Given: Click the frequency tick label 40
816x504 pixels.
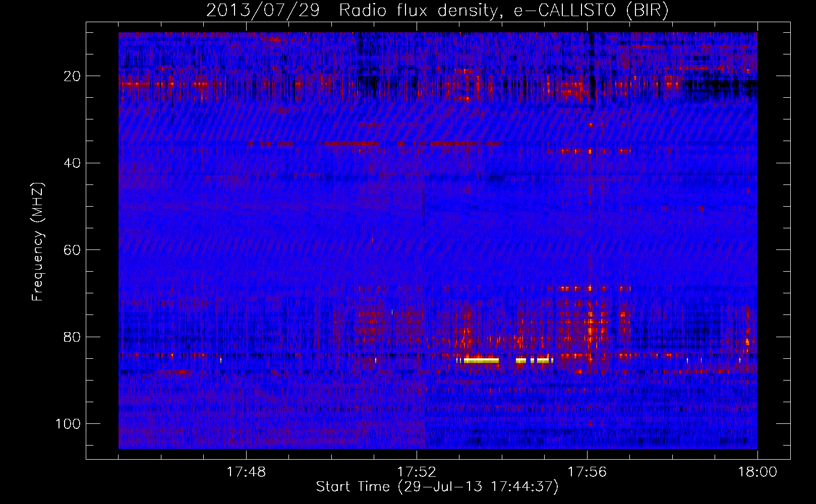Looking at the screenshot, I should [x=73, y=163].
